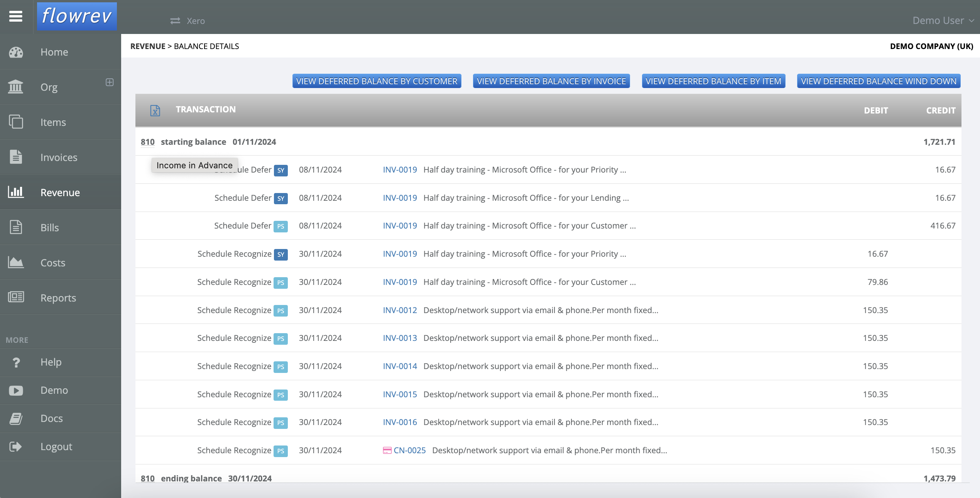Screen dimensions: 980x498
Task: Click the DEMO COMPANY (UK) label
Action: [931, 46]
